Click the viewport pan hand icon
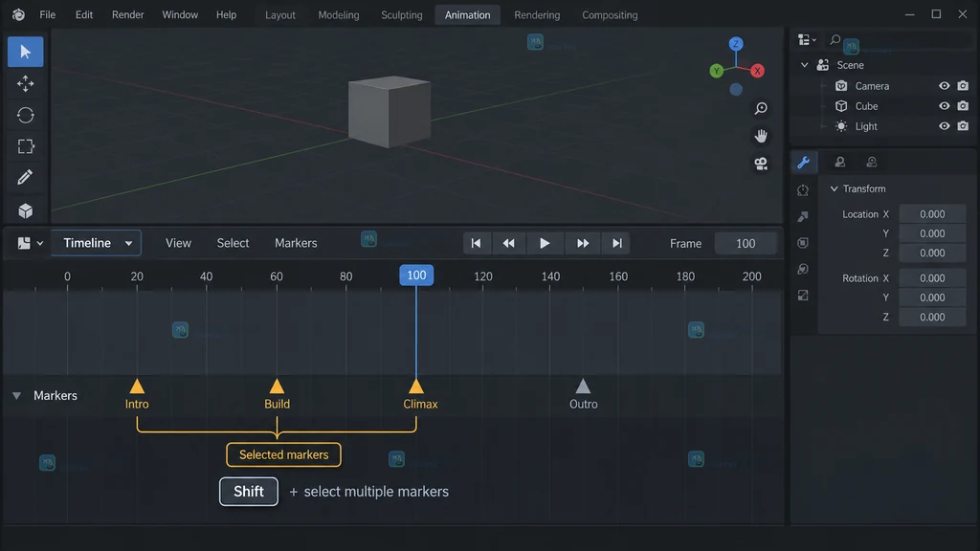Viewport: 980px width, 551px height. [761, 136]
